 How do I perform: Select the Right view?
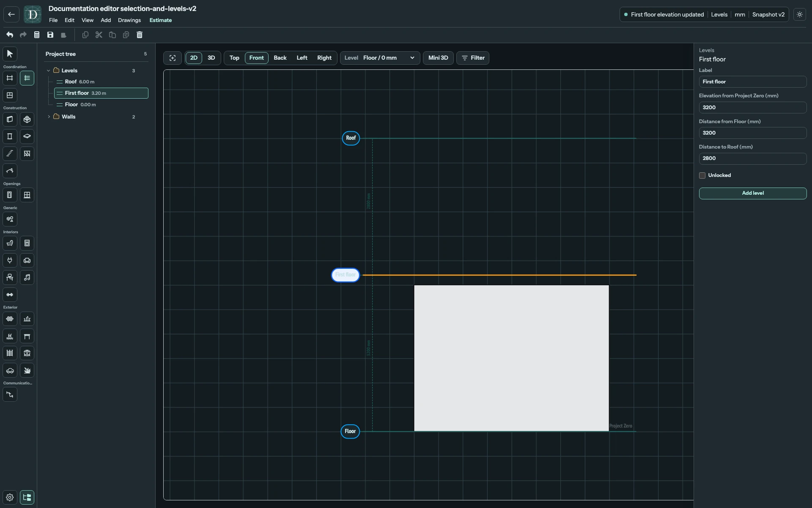324,58
